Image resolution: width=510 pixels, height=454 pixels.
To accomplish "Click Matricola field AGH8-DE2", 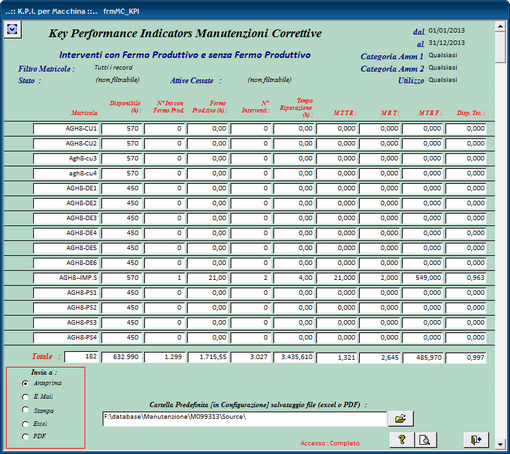I will 66,203.
